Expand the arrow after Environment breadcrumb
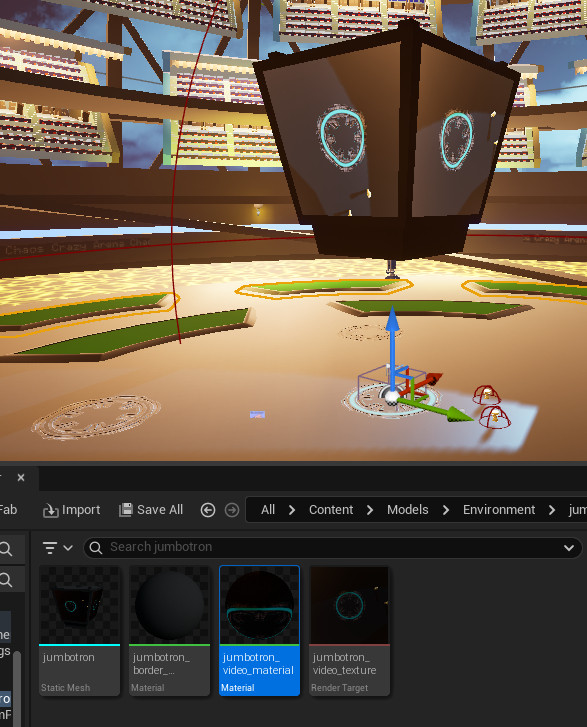Viewport: 587px width, 727px height. point(552,510)
